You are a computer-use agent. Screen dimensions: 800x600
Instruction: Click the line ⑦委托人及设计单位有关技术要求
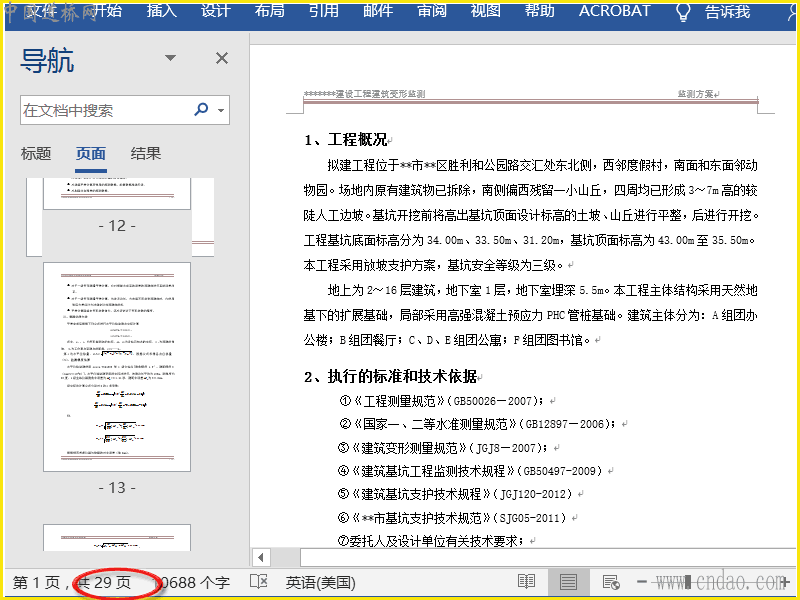(x=431, y=540)
